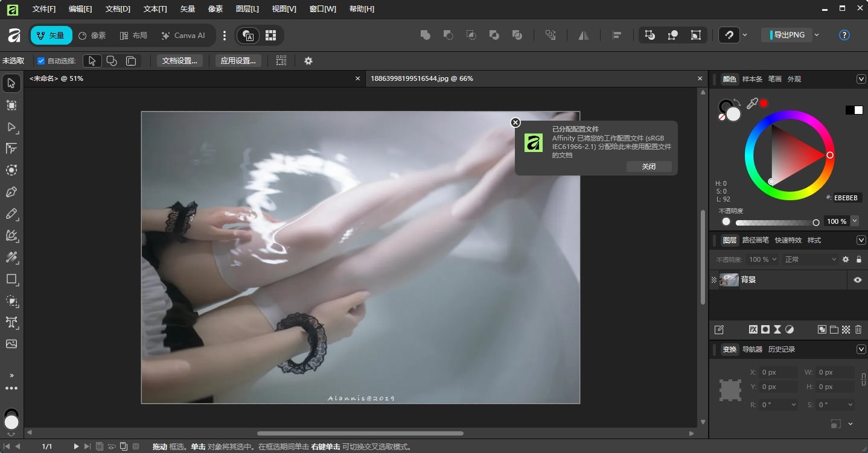Select the Rectangle shape tool
Viewport: 868px width, 453px height.
coord(11,279)
